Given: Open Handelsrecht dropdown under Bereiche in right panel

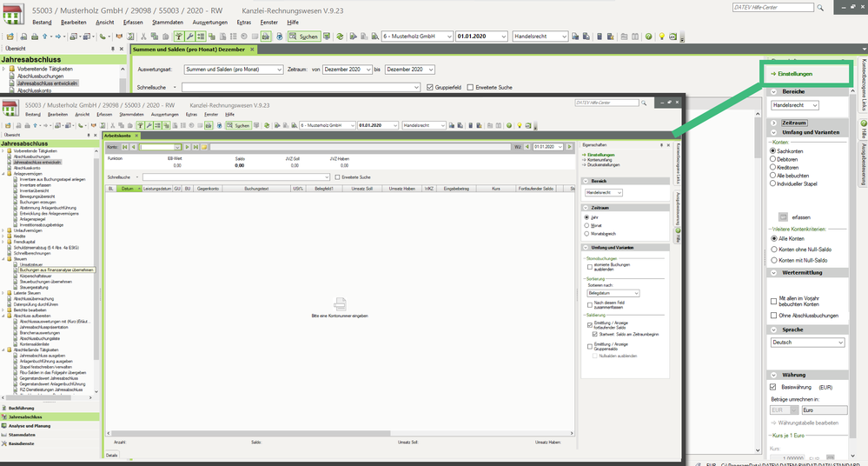Looking at the screenshot, I should [x=794, y=105].
